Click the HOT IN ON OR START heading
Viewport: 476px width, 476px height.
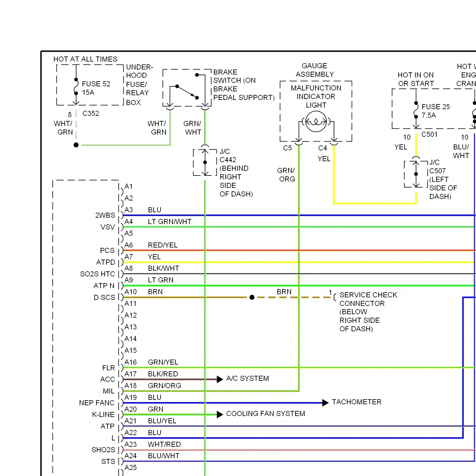click(x=416, y=79)
